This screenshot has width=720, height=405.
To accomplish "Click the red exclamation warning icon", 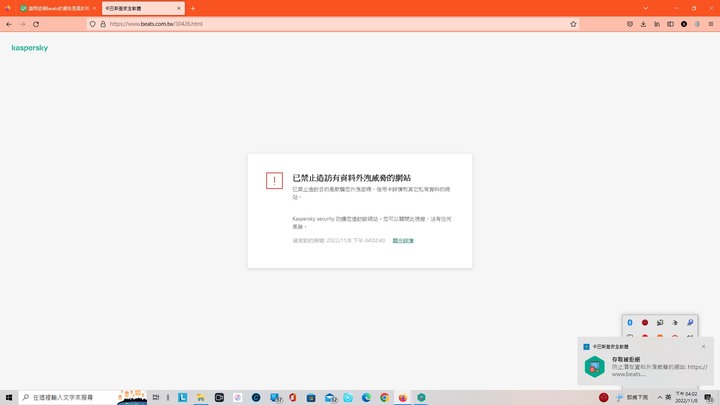I will tap(274, 180).
